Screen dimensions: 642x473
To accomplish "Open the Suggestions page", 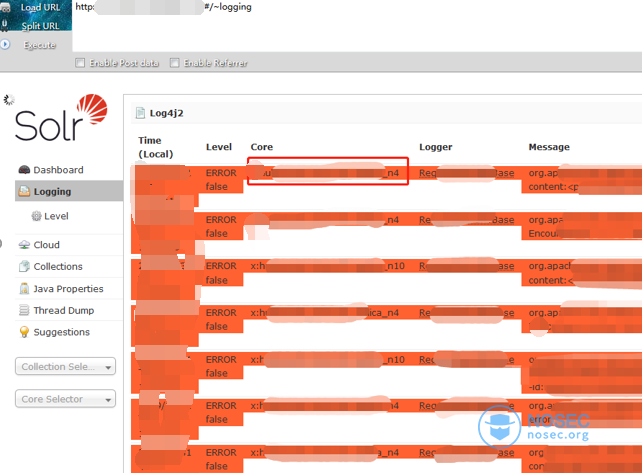I will point(61,332).
